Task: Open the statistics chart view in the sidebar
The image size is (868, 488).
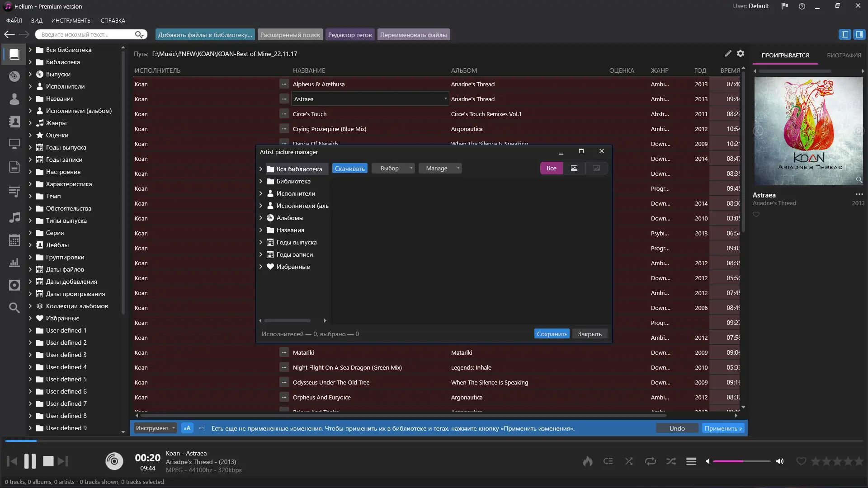Action: 14,263
